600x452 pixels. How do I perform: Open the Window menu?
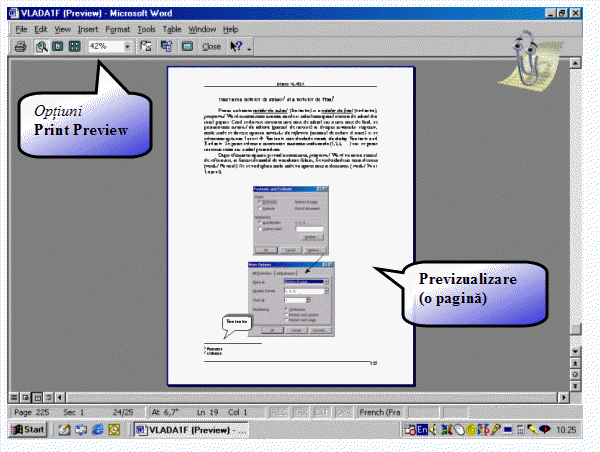coord(202,29)
